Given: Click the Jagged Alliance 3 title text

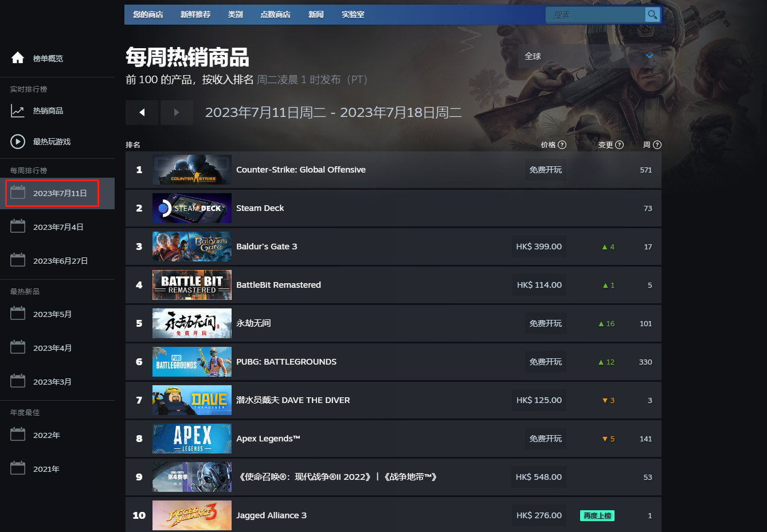Looking at the screenshot, I should [271, 515].
